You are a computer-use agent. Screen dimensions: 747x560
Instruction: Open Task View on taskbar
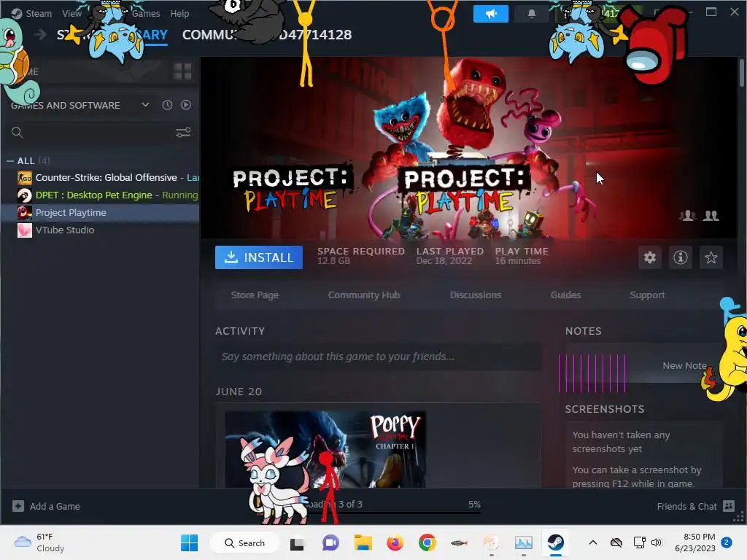(298, 542)
